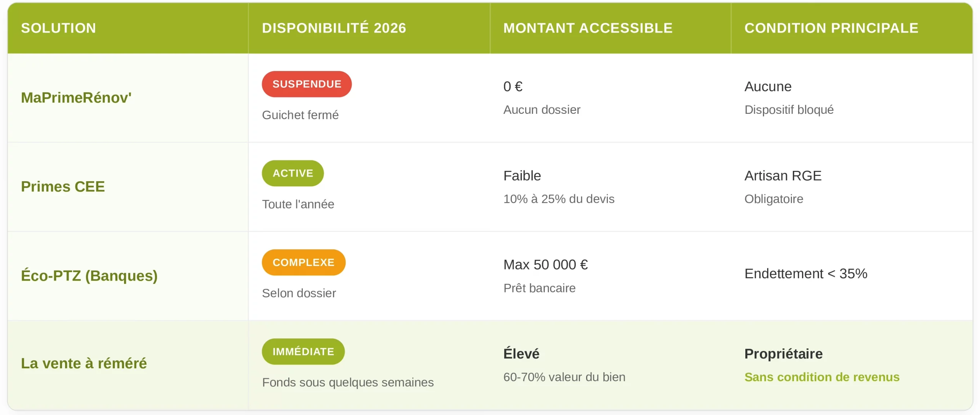Click the CONDITION PRINCIPALE column header
Viewport: 980px width, 415px height.
tap(831, 28)
